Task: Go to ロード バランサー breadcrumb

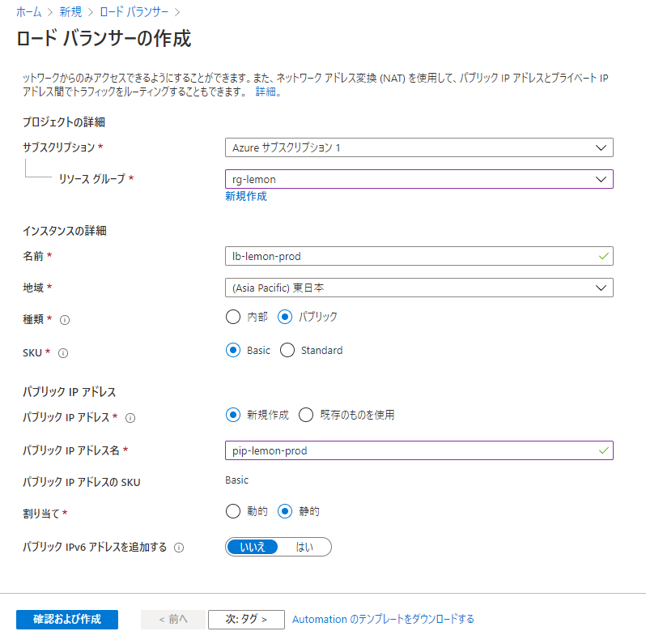Action: coord(134,12)
